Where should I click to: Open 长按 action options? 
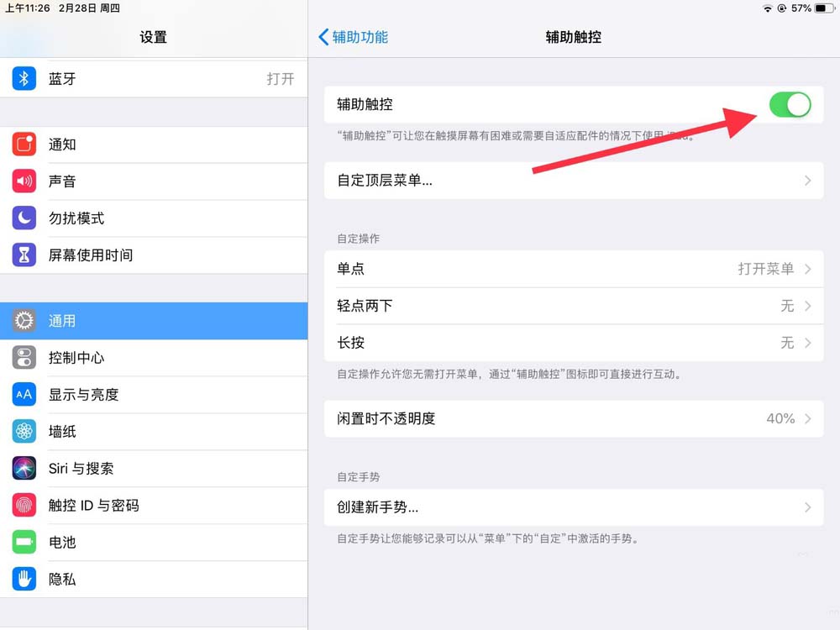click(573, 343)
